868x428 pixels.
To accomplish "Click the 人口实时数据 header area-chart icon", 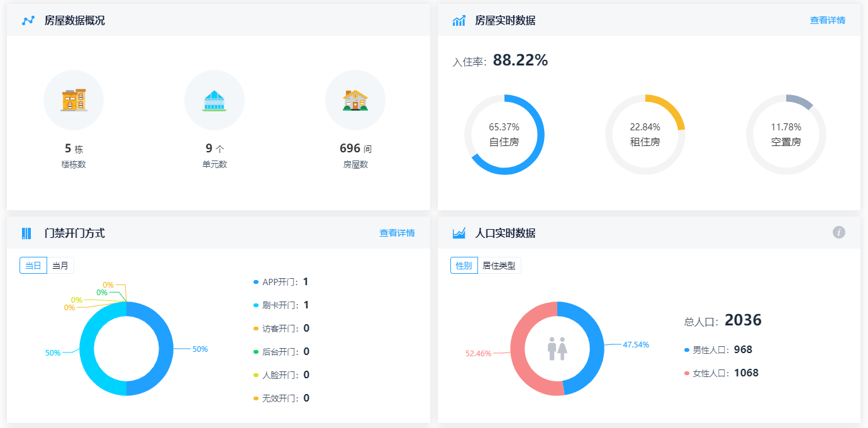I will 459,234.
